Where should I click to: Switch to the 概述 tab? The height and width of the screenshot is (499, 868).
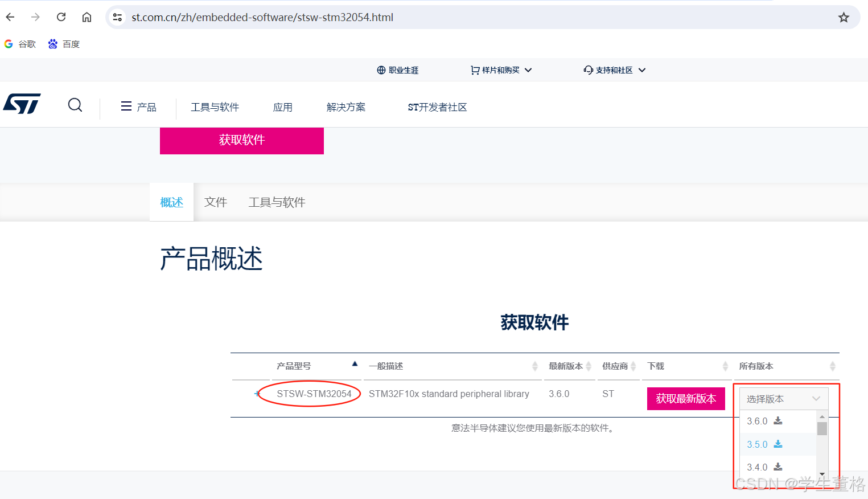tap(171, 202)
